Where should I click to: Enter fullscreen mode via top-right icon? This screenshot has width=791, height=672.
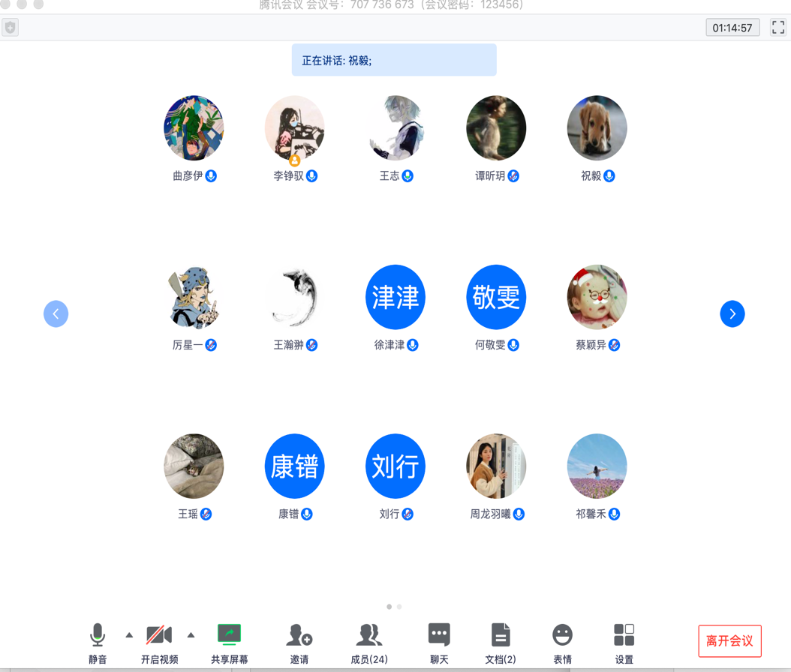778,28
